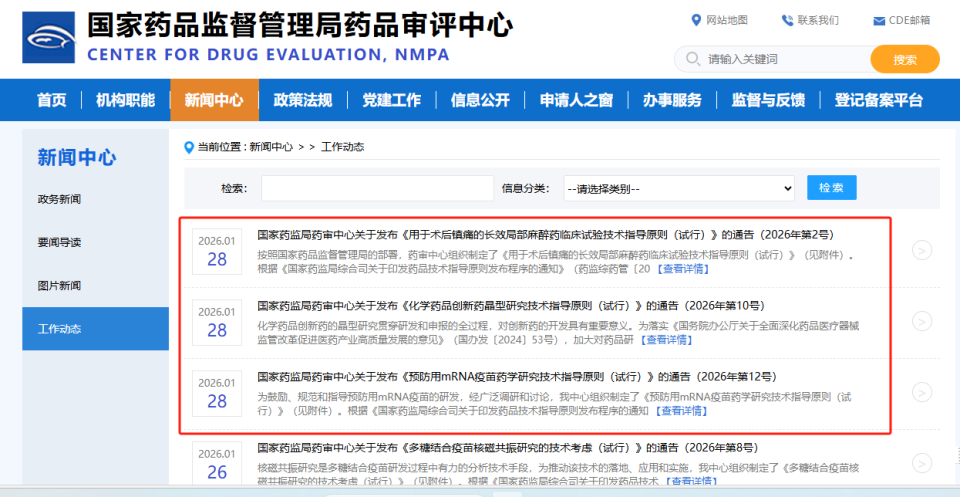Viewport: 960px width, 497px height.
Task: Open 党建工作 navigation menu
Action: 391,100
